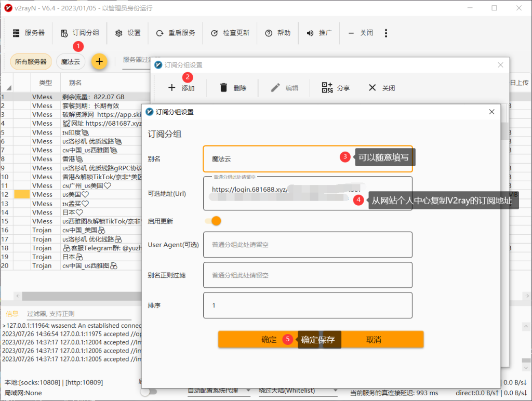Image resolution: width=532 pixels, height=401 pixels.
Task: Open the vertical ellipsis overflow menu
Action: tap(386, 33)
